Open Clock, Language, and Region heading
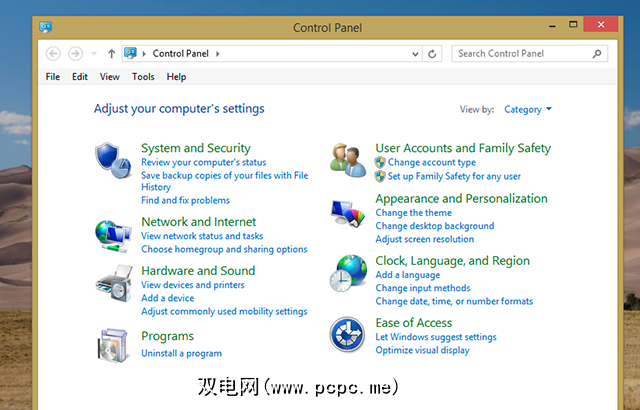640x410 pixels. [x=453, y=261]
